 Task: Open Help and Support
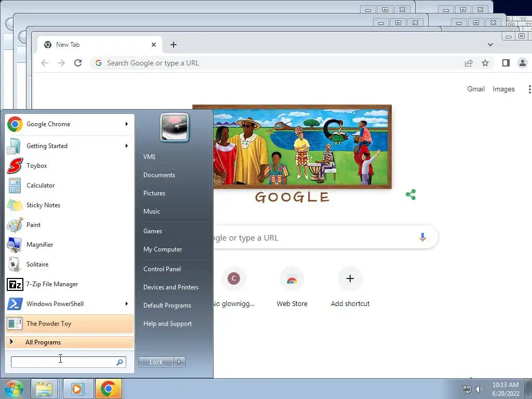click(x=168, y=324)
